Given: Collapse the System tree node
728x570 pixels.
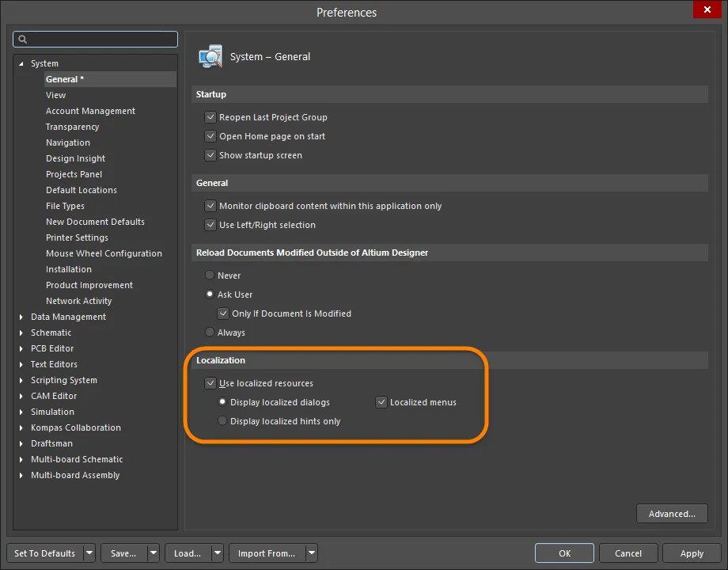Looking at the screenshot, I should click(21, 63).
